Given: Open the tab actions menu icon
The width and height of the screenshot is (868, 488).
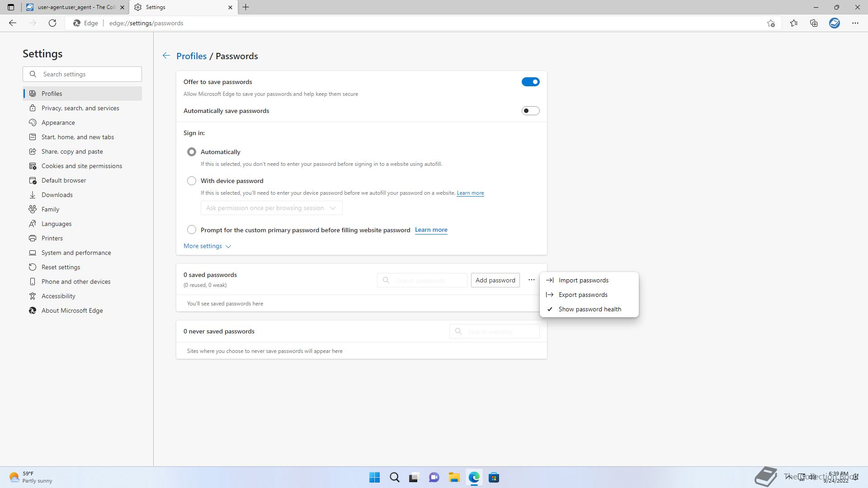Looking at the screenshot, I should point(11,7).
